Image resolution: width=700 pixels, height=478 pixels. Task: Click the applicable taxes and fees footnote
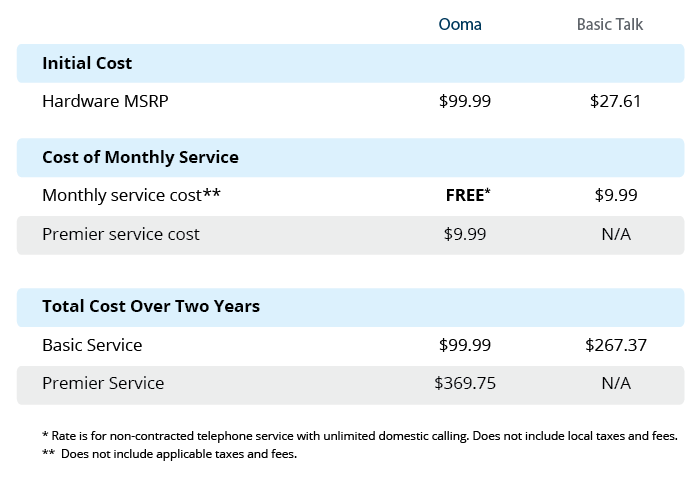pyautogui.click(x=170, y=454)
